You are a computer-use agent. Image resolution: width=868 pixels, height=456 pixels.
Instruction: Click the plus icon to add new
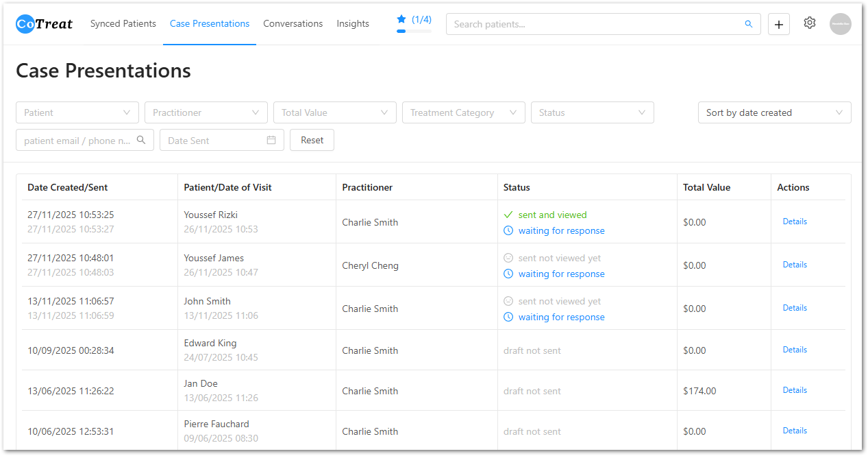pyautogui.click(x=778, y=24)
